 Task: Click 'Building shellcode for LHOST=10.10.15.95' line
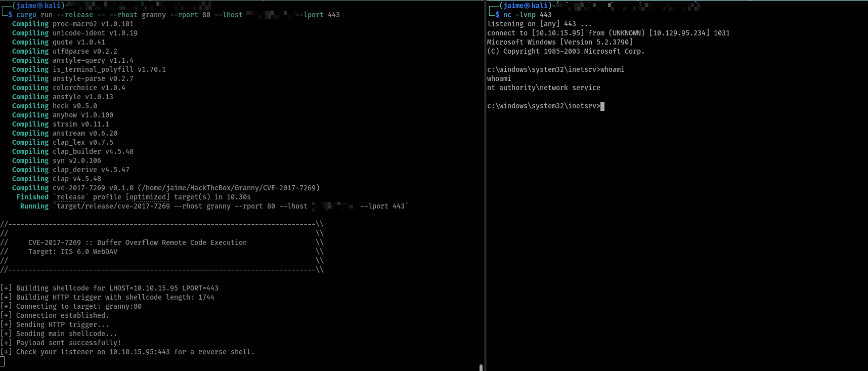[x=109, y=288]
